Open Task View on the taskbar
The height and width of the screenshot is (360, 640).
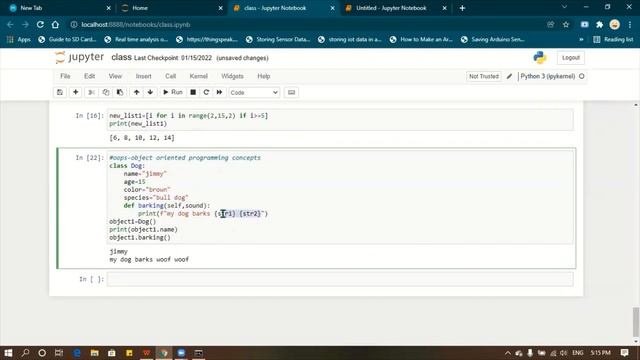(x=59, y=353)
